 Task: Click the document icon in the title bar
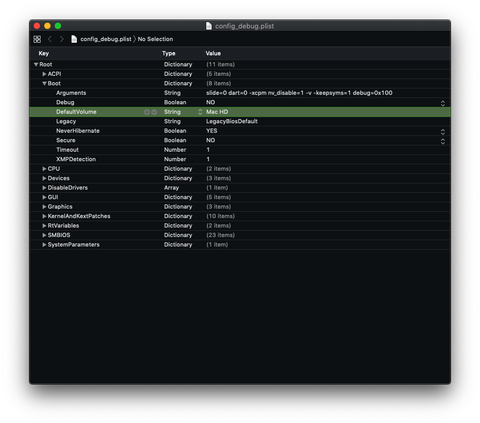(209, 26)
